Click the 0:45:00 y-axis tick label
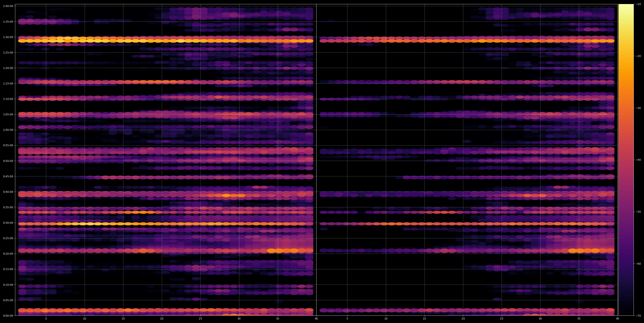 tap(8, 176)
